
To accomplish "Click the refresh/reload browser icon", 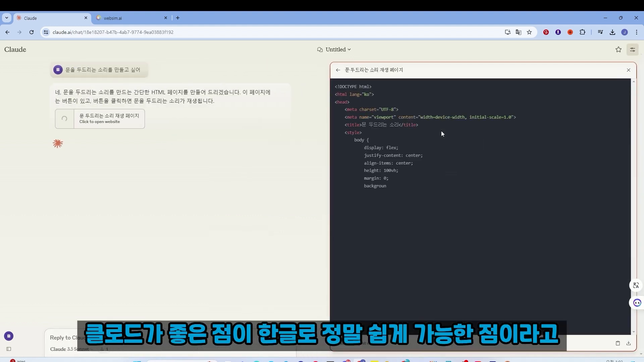I will click(x=31, y=32).
